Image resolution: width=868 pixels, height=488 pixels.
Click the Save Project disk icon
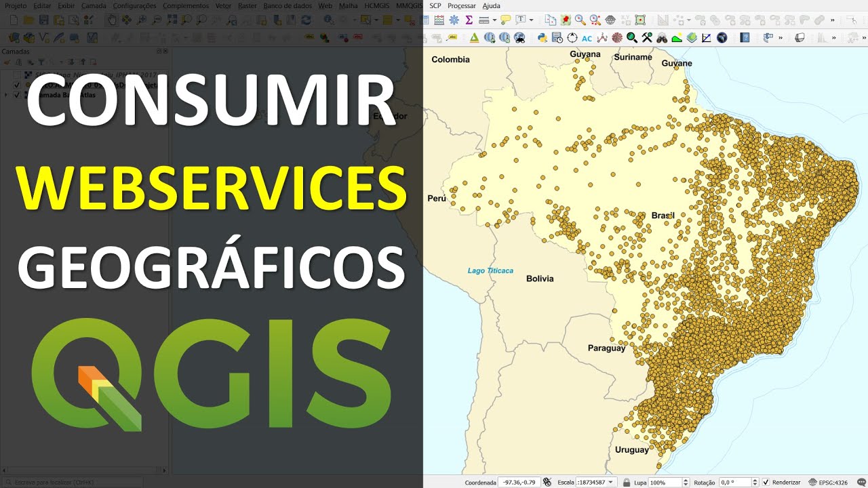44,20
